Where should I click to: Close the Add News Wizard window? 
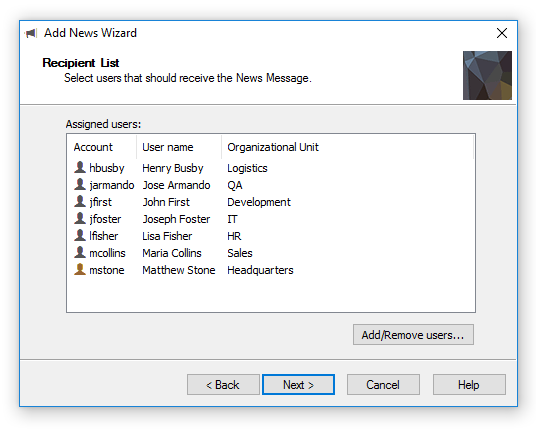[x=502, y=33]
